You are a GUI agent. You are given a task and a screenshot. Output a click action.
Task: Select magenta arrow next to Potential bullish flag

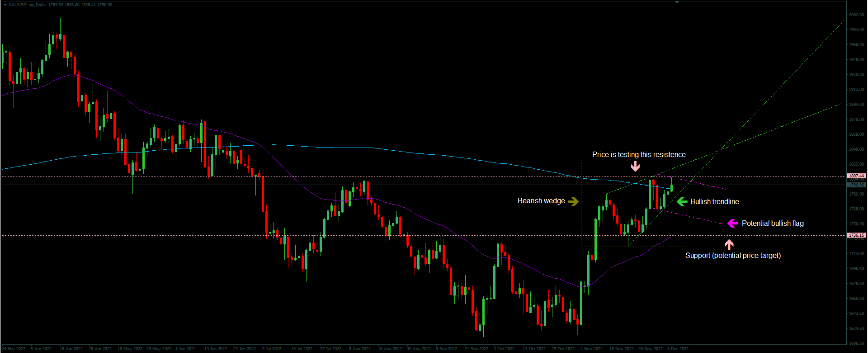(732, 224)
